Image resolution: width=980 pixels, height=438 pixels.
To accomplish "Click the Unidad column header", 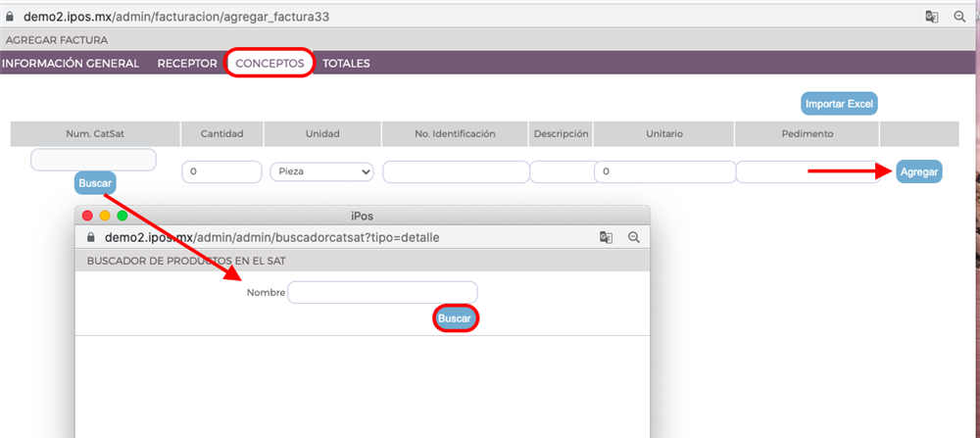I will [322, 133].
